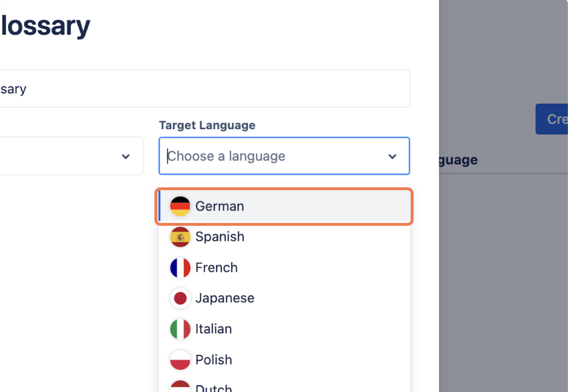Collapse the Target Language dropdown chevron

(392, 156)
